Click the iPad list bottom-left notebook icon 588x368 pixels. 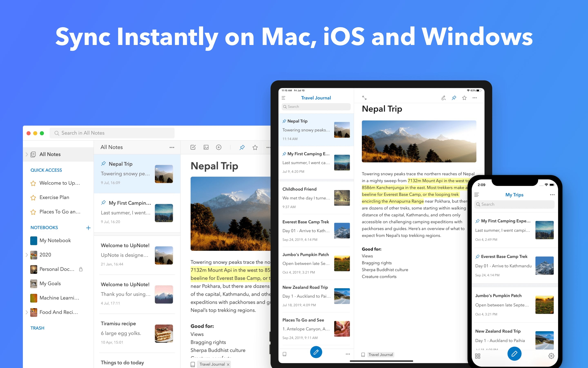(x=285, y=354)
